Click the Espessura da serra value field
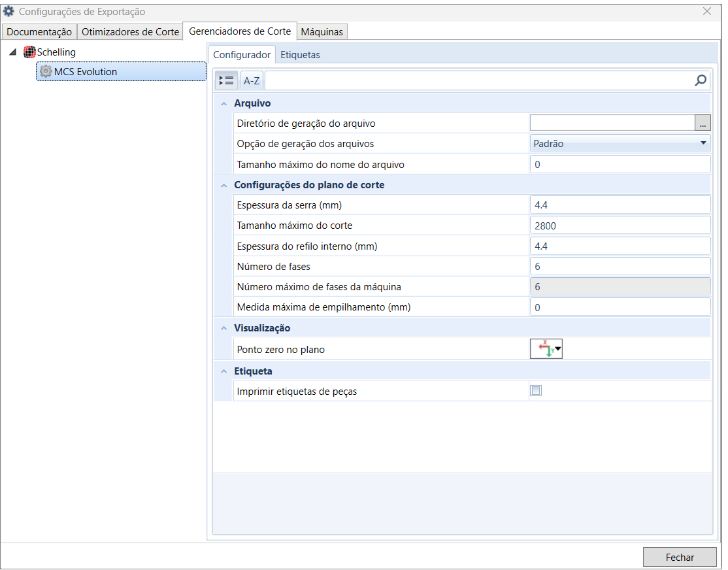The width and height of the screenshot is (728, 570). (620, 205)
